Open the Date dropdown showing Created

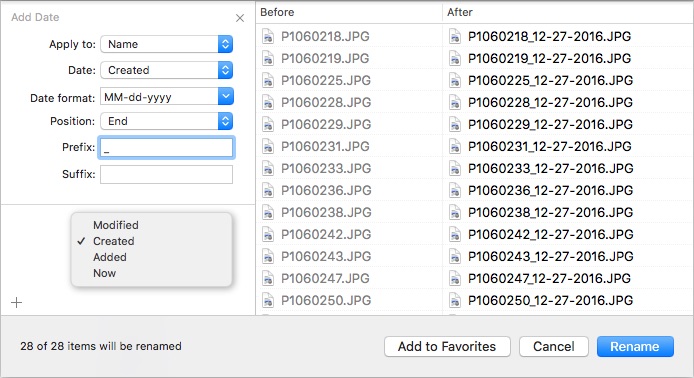pyautogui.click(x=166, y=70)
